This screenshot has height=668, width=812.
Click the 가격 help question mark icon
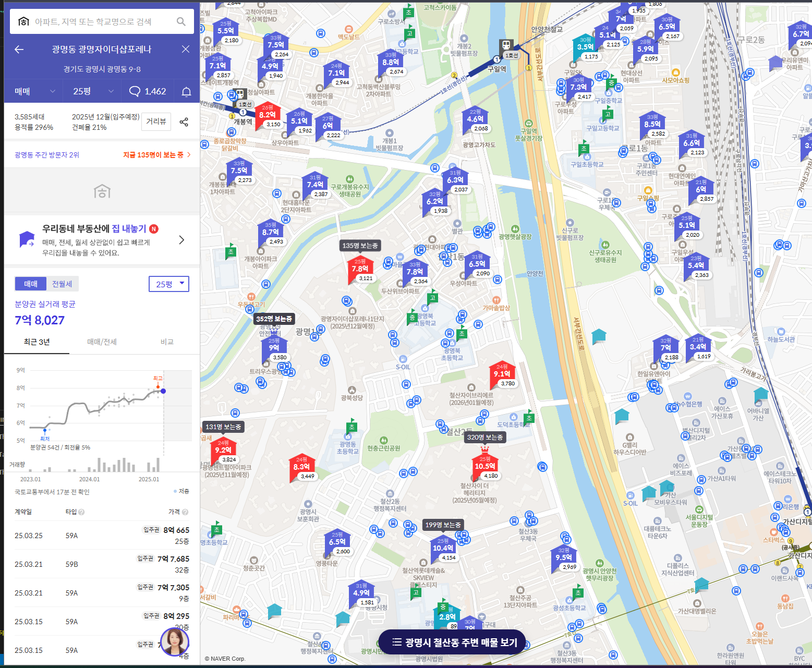click(x=185, y=512)
